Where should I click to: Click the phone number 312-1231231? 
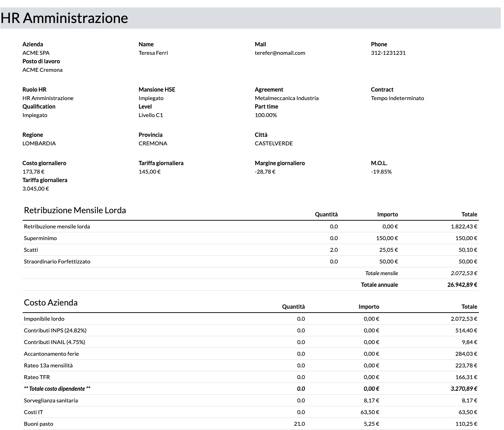[388, 53]
